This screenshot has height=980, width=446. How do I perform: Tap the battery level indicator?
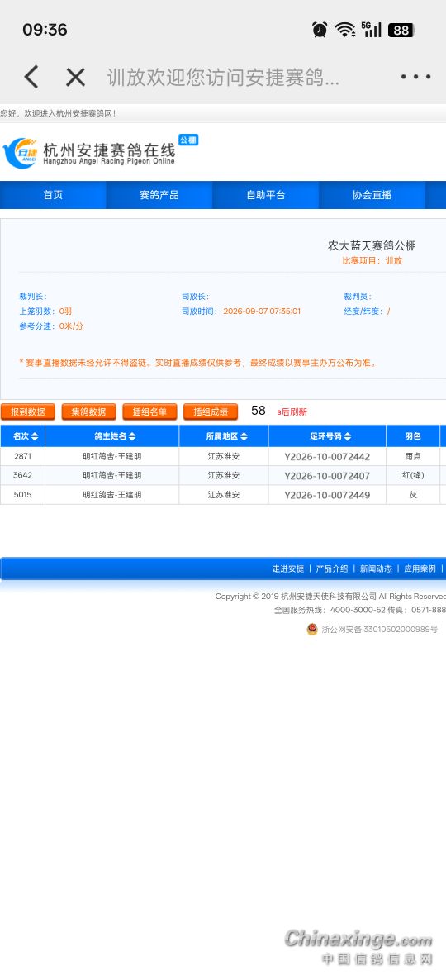(x=401, y=30)
